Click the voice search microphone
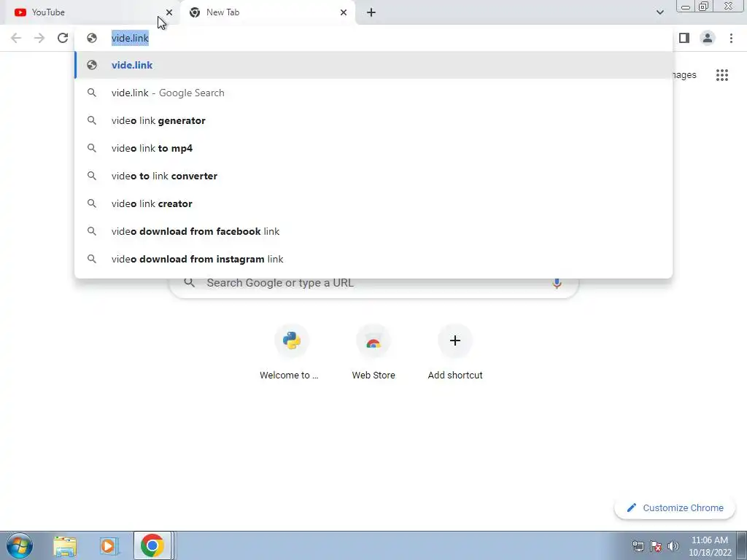Image resolution: width=747 pixels, height=560 pixels. coord(557,283)
